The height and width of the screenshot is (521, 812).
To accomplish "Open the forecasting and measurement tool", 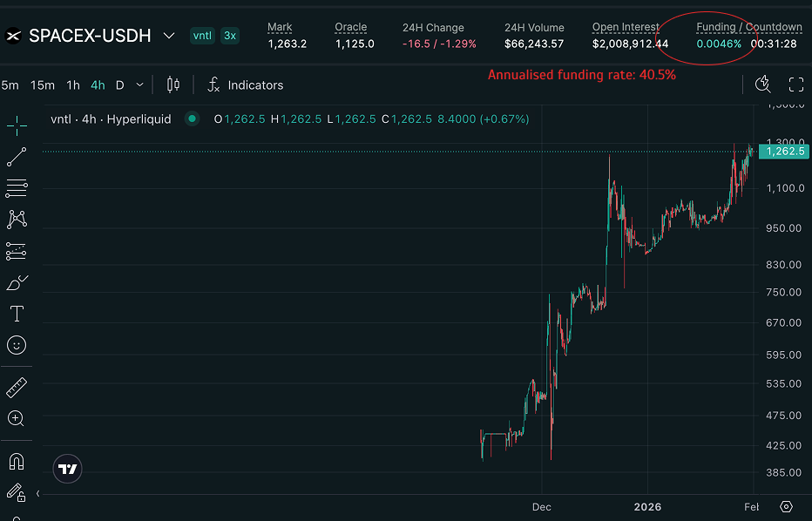I will (x=17, y=251).
